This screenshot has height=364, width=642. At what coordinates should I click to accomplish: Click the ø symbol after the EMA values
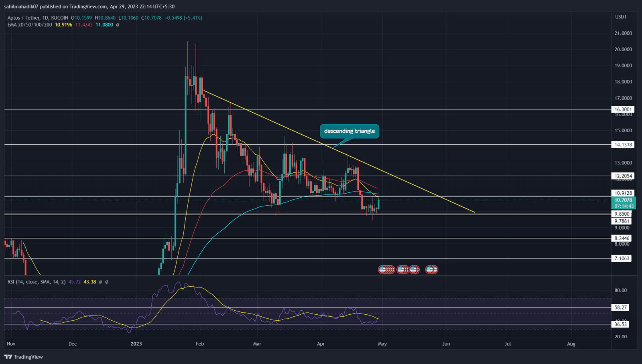click(118, 25)
